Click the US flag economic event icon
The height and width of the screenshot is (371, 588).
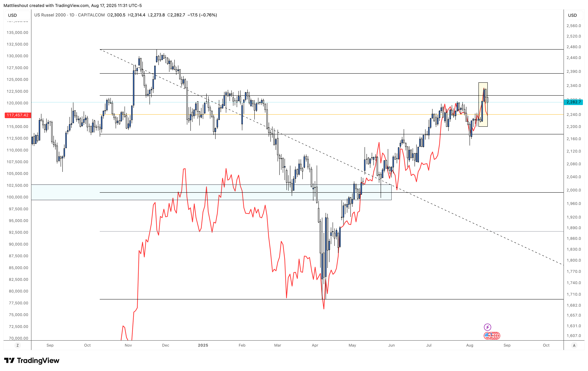coord(487,336)
